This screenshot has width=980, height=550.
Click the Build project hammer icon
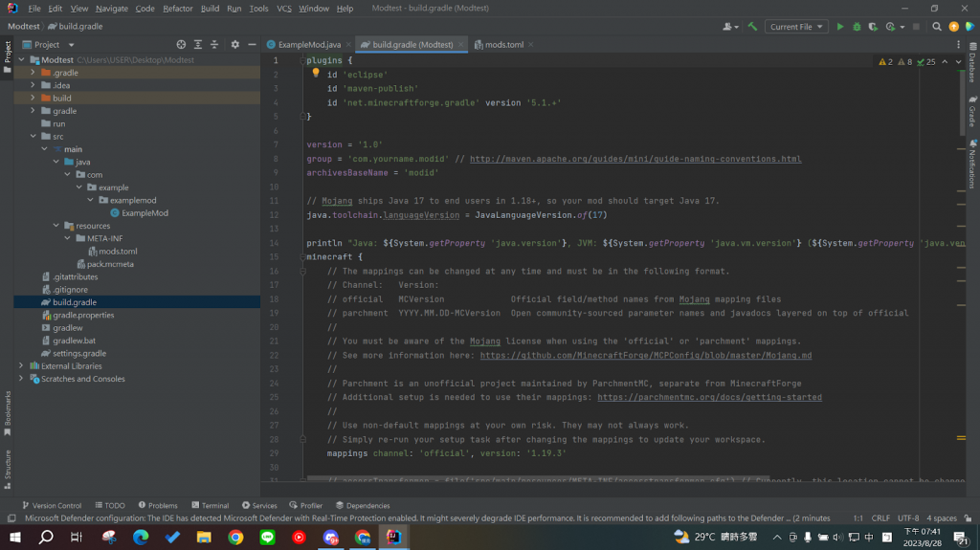(x=752, y=27)
